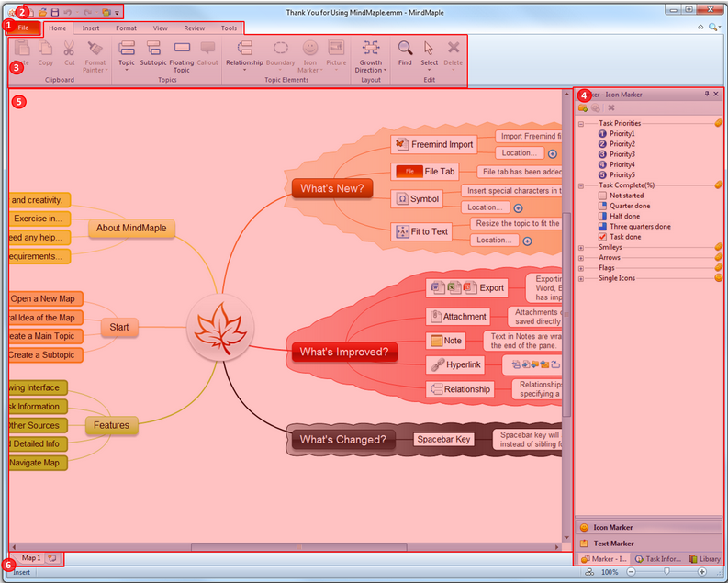Click the Undo arrow in the title bar

[68, 13]
